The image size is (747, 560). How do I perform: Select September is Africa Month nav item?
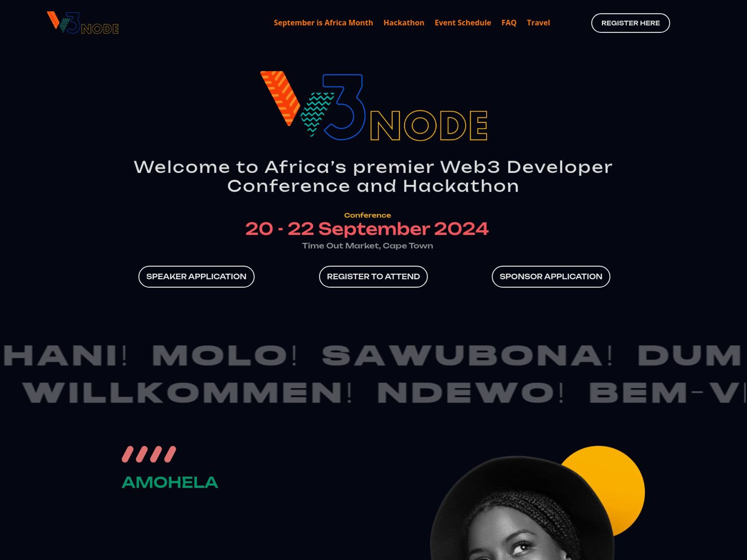point(323,22)
